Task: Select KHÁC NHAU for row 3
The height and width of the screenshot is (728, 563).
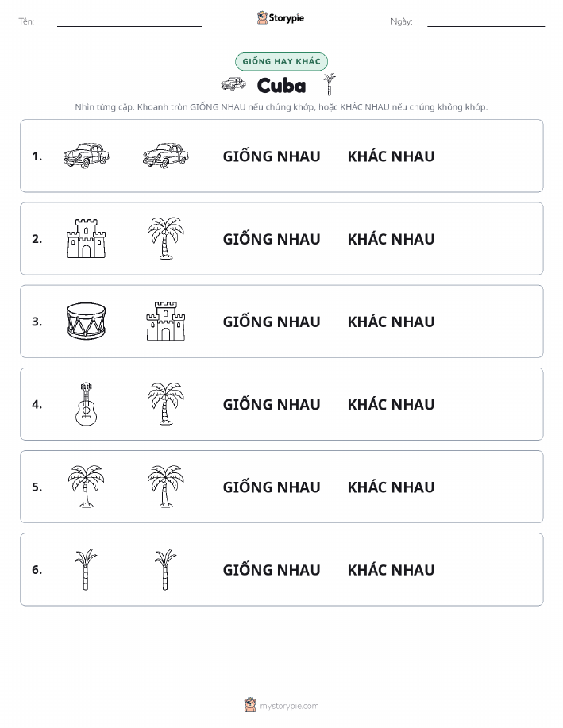Action: 391,322
